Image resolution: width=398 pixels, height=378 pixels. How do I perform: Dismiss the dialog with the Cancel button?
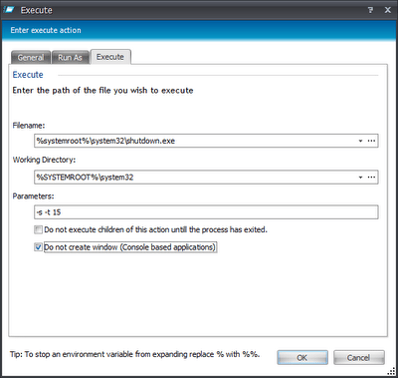coord(359,358)
